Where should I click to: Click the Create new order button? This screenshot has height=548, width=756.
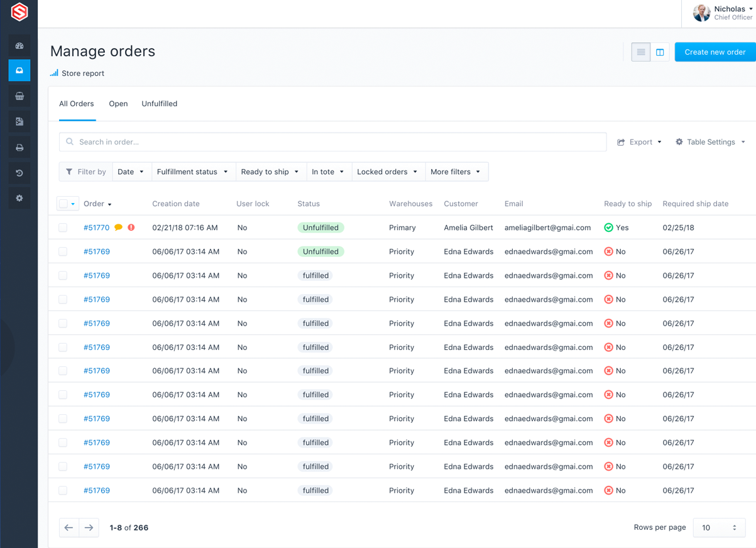pos(716,52)
